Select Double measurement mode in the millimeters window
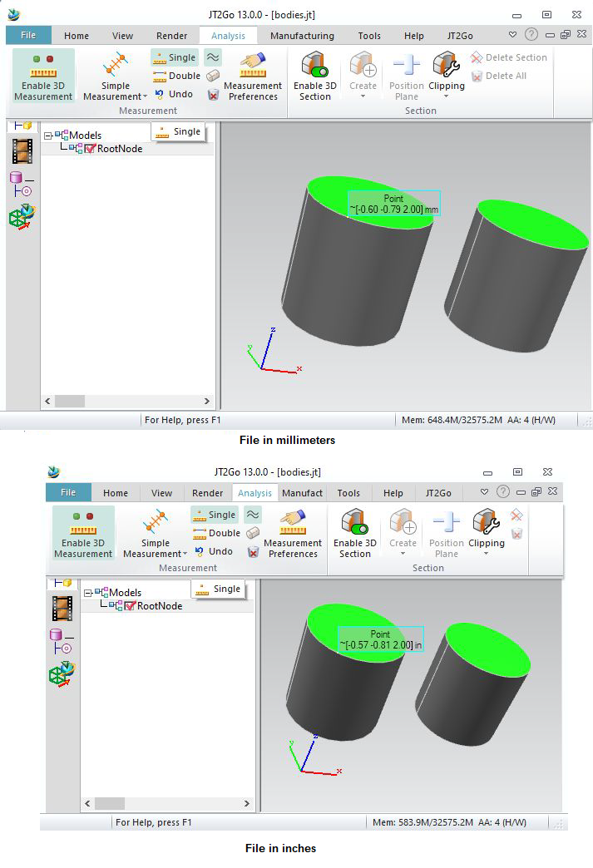The width and height of the screenshot is (593, 868). click(176, 76)
